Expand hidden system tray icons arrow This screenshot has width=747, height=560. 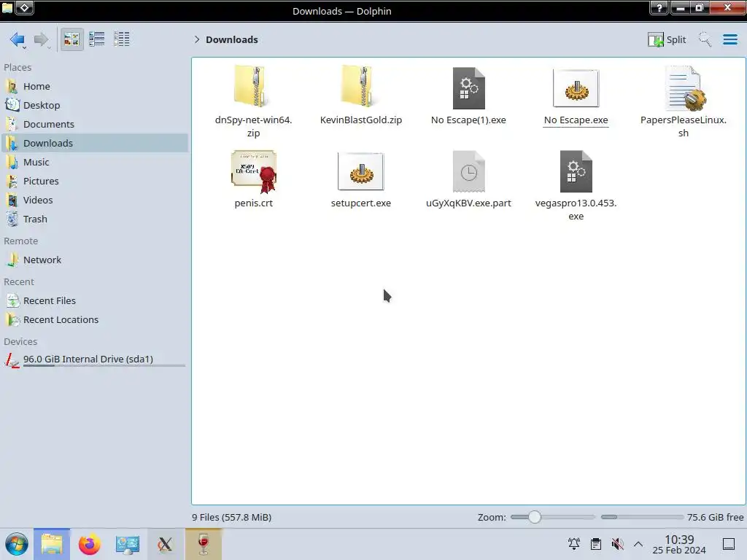[638, 544]
